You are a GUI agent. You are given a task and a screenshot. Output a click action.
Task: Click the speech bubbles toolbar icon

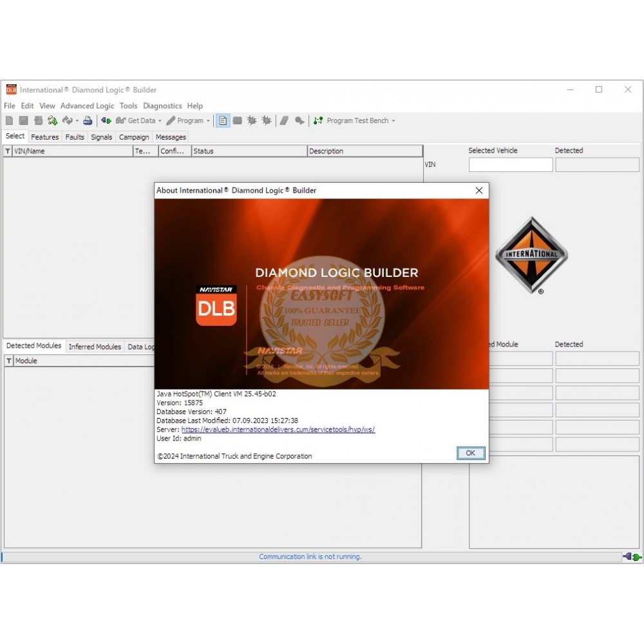(300, 120)
